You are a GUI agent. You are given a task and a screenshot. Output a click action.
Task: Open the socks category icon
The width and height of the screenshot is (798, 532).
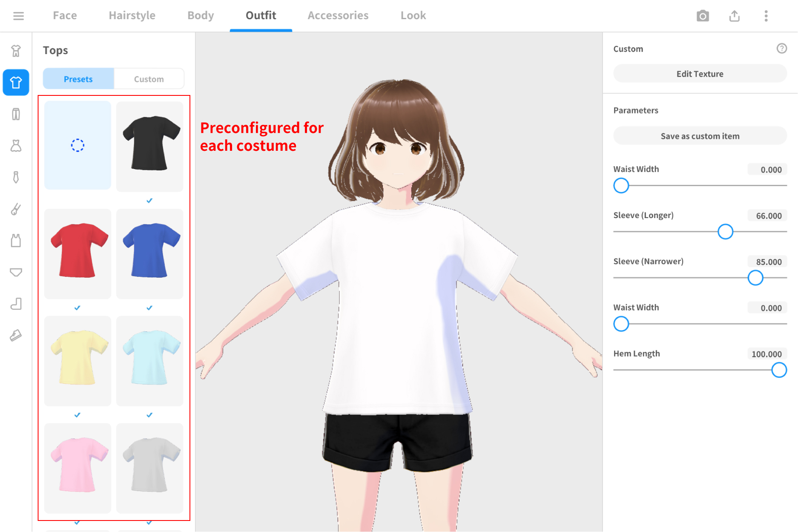click(16, 304)
